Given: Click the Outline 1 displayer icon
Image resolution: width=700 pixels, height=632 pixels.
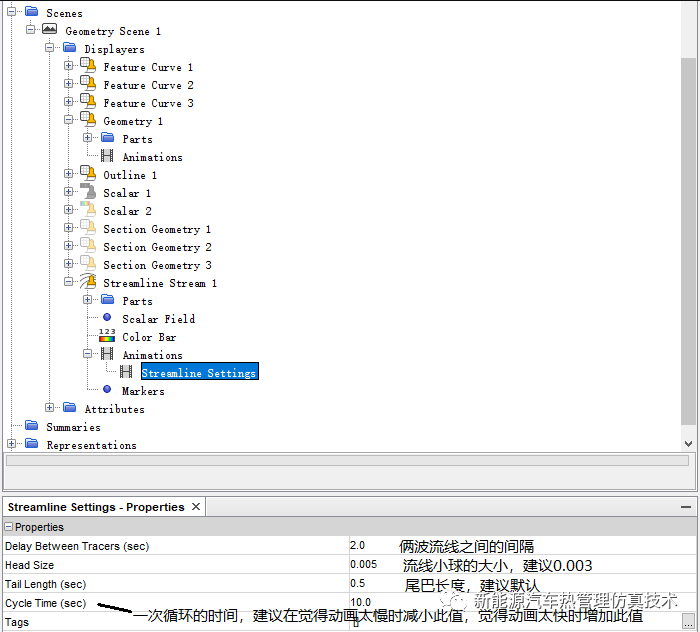Looking at the screenshot, I should click(x=88, y=173).
